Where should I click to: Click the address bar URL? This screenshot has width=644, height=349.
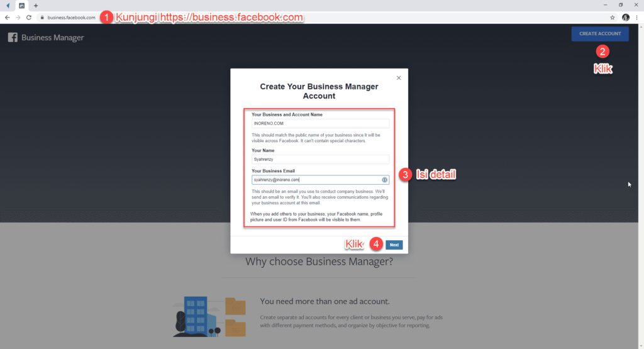(71, 18)
